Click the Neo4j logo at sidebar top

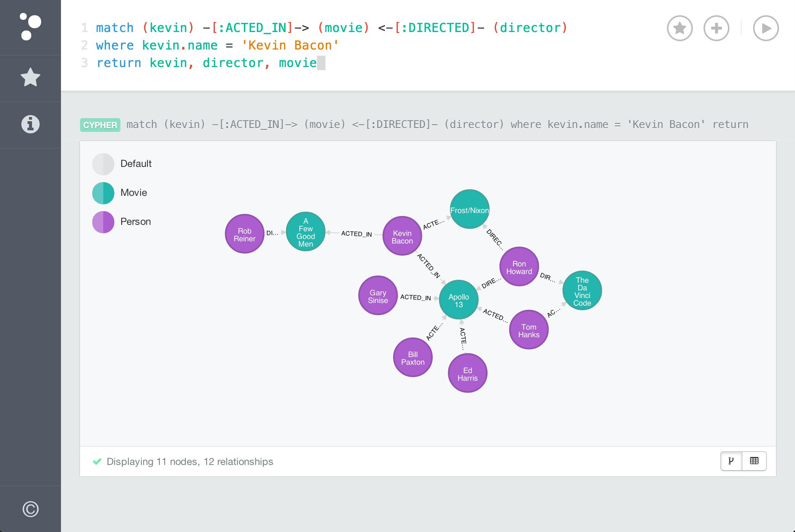pyautogui.click(x=30, y=25)
